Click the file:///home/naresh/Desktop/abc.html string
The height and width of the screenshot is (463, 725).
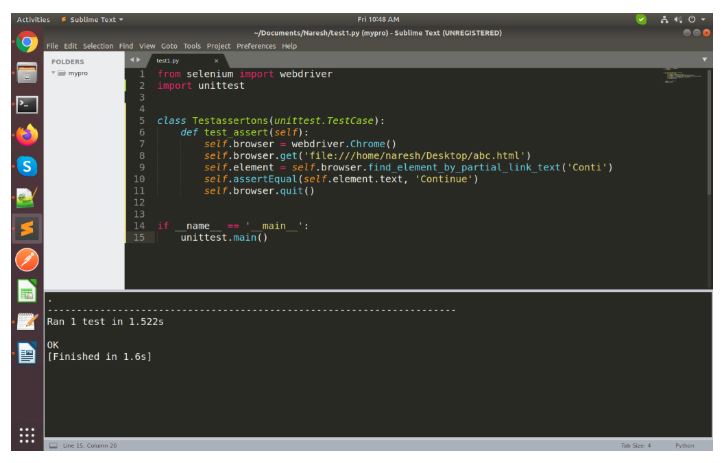pos(415,156)
